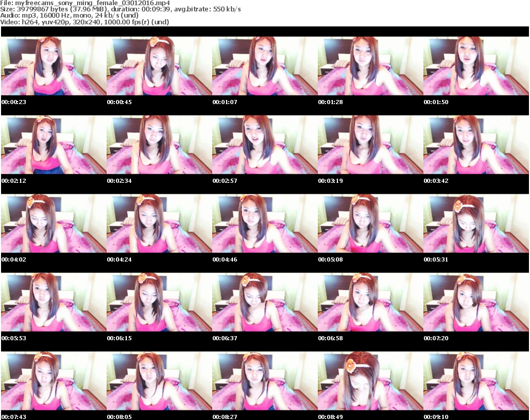The width and height of the screenshot is (530, 420).
Task: Open the thumbnail frame stamped 00:09:10
Action: point(476,381)
